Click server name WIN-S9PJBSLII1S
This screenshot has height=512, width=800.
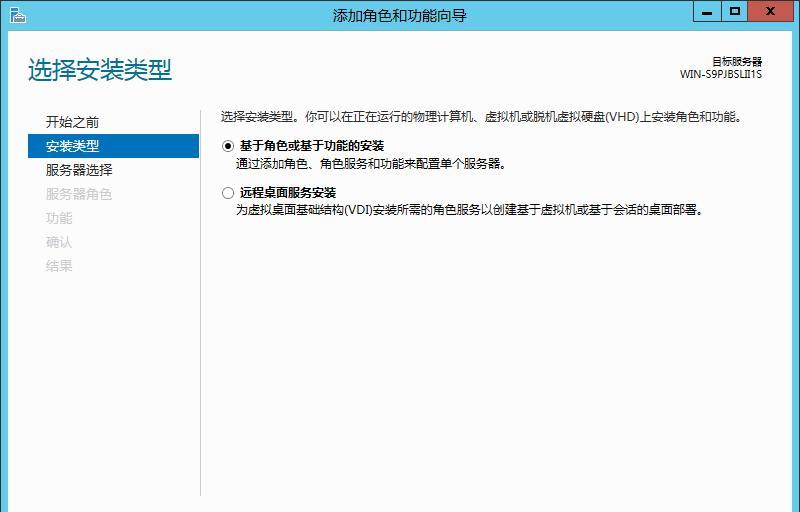(720, 74)
